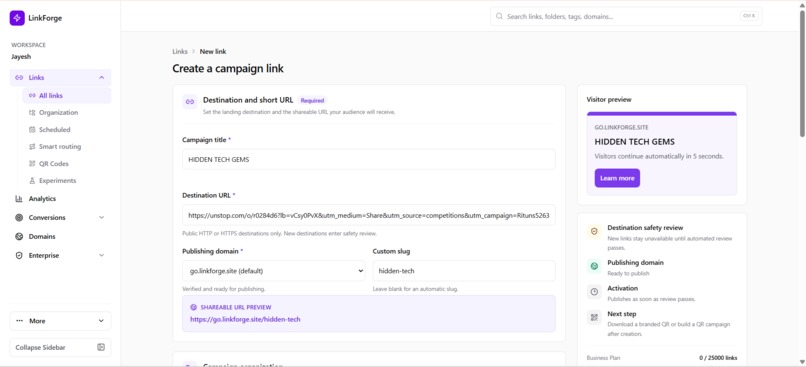This screenshot has height=367, width=806.
Task: Click the Custom slug input field
Action: pyautogui.click(x=464, y=270)
